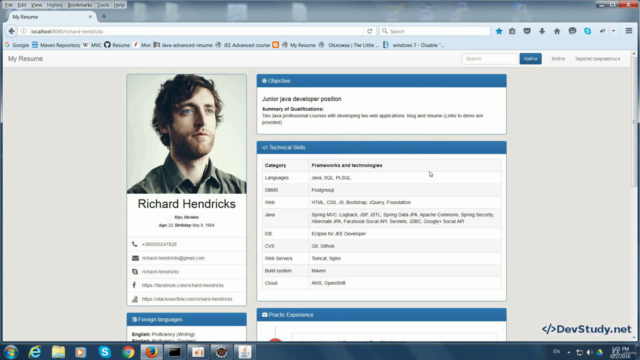Viewport: 640px width, 360px height.
Task: Click the Skype icon beside richard-hendricks
Action: point(135,271)
